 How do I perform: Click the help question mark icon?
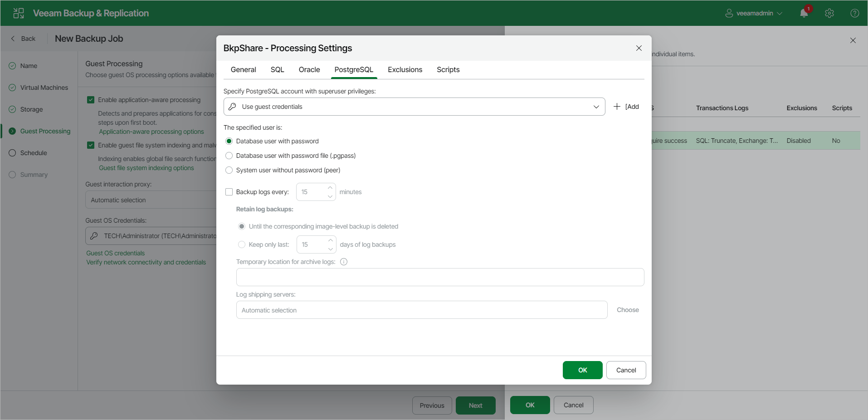click(x=855, y=13)
